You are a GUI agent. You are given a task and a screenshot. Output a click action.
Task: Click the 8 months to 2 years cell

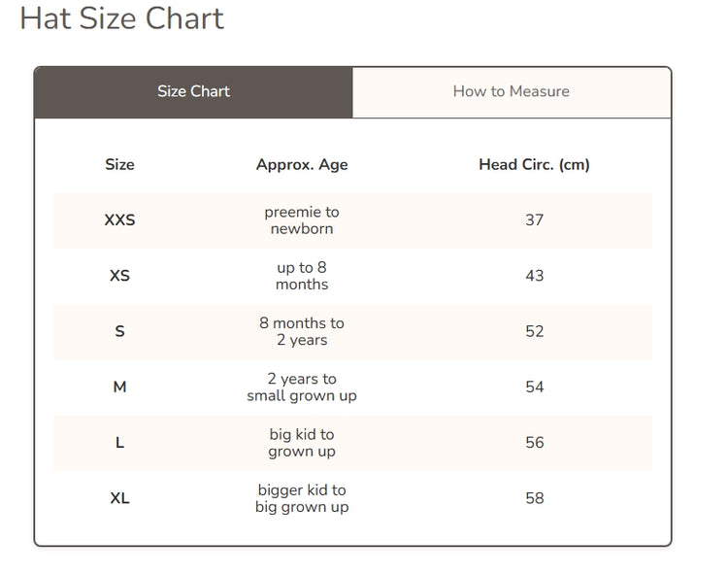point(302,331)
